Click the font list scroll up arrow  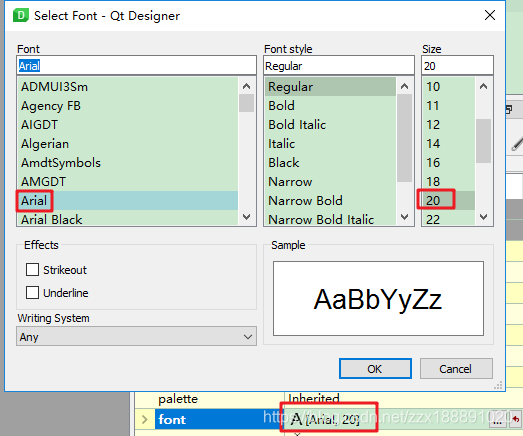pyautogui.click(x=246, y=86)
